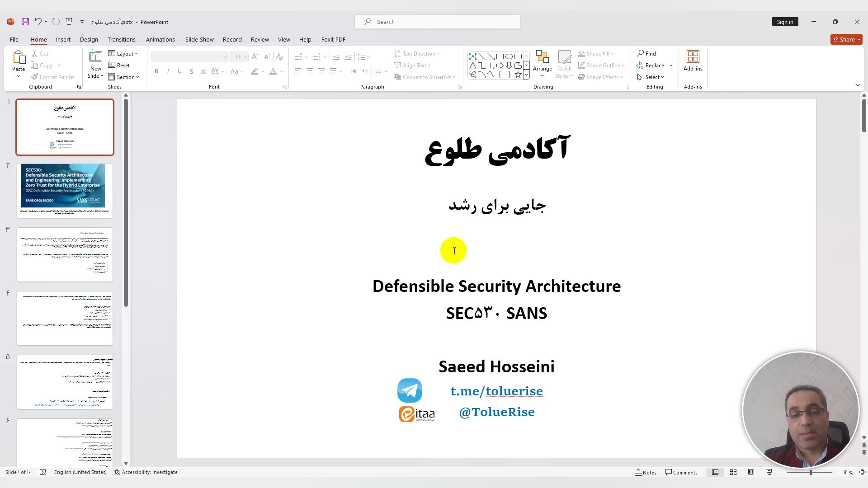Click the Save icon in the title bar
Viewport: 868px width, 488px height.
tap(25, 22)
